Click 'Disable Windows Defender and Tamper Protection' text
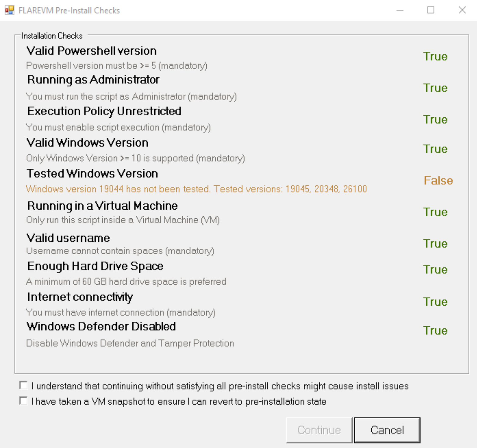The image size is (477, 448). tap(130, 343)
